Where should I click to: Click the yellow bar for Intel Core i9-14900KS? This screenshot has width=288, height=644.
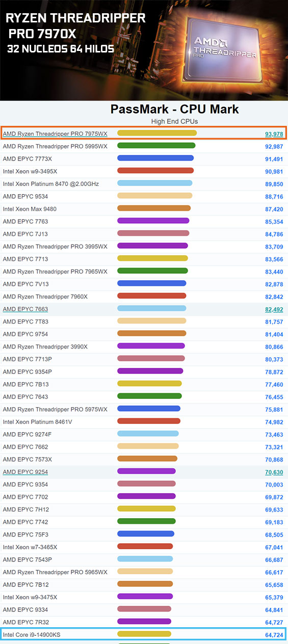pos(144,634)
